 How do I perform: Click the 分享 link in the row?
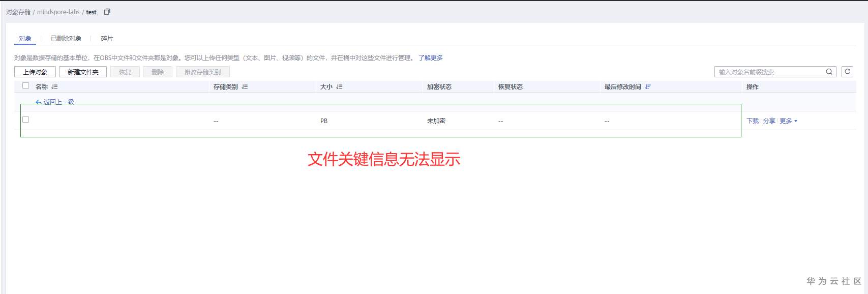[769, 121]
